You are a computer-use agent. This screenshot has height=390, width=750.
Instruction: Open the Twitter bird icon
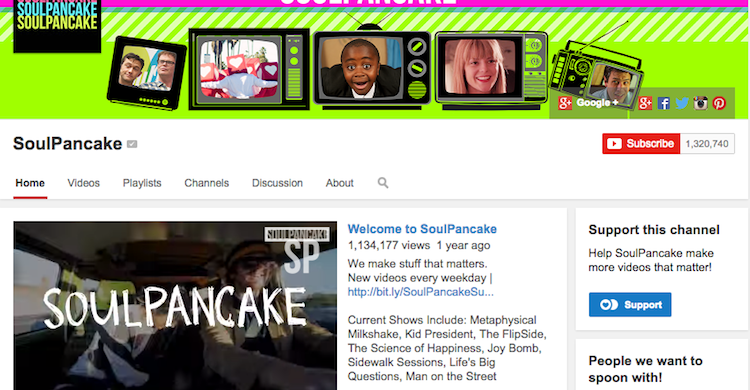[682, 103]
